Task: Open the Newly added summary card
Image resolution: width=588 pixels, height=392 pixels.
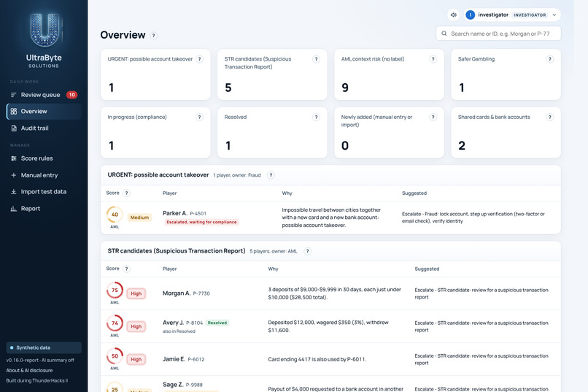Action: click(x=390, y=132)
